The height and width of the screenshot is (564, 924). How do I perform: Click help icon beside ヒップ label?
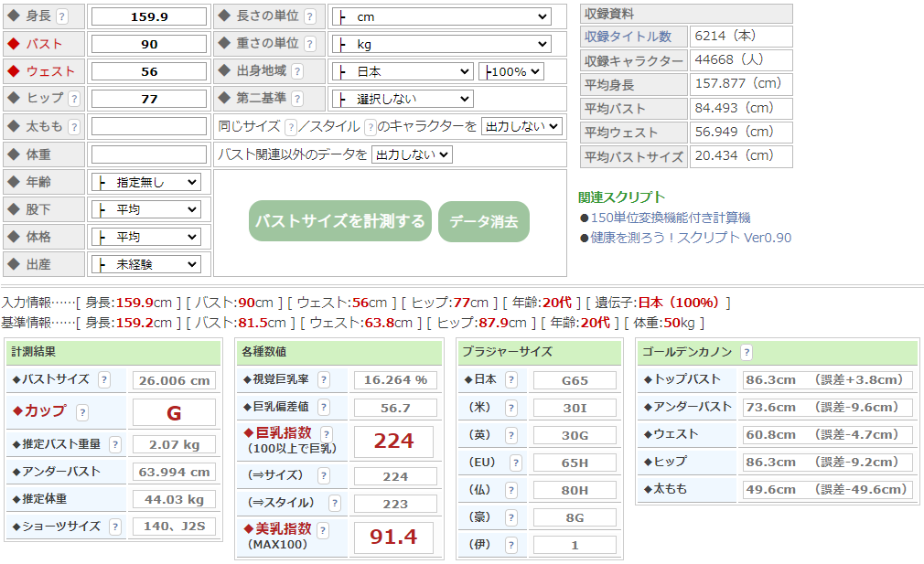(74, 99)
